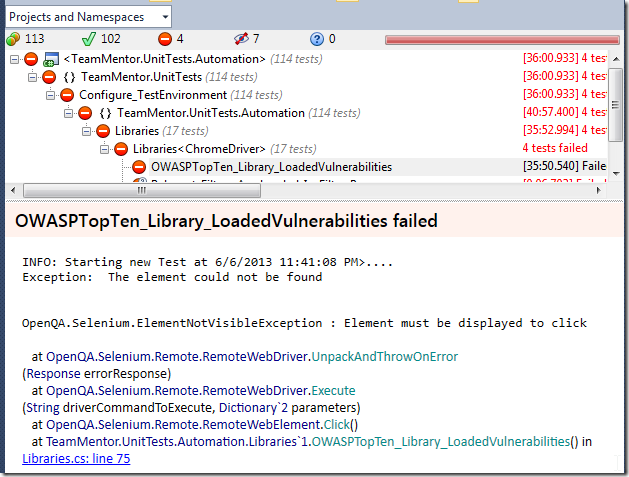629x477 pixels.
Task: Click the red test progress bar
Action: click(502, 40)
